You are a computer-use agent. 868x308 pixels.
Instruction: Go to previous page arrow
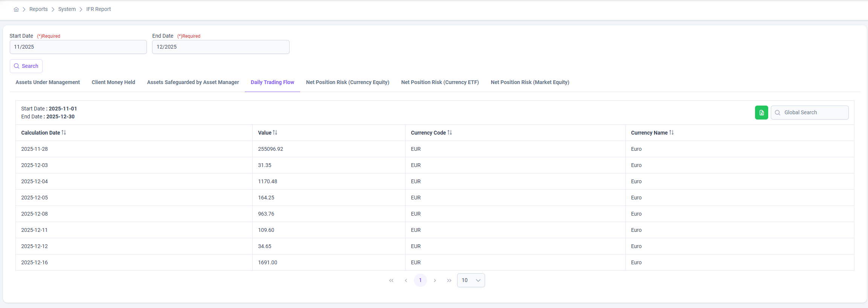coord(406,280)
